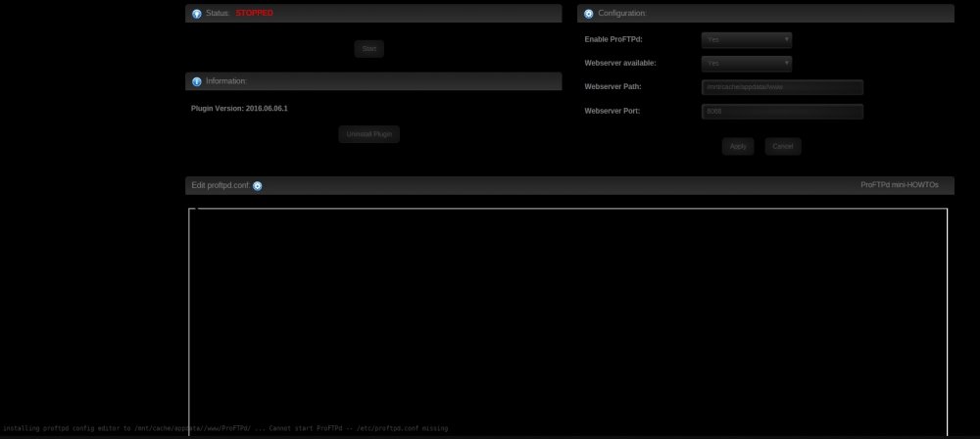980x439 pixels.
Task: Apply the configuration changes
Action: click(738, 146)
